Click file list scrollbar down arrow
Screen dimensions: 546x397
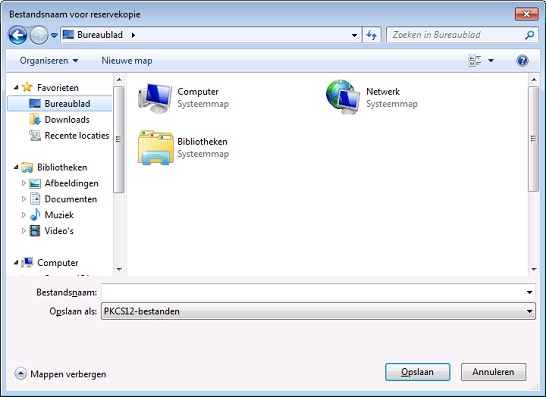pos(533,270)
